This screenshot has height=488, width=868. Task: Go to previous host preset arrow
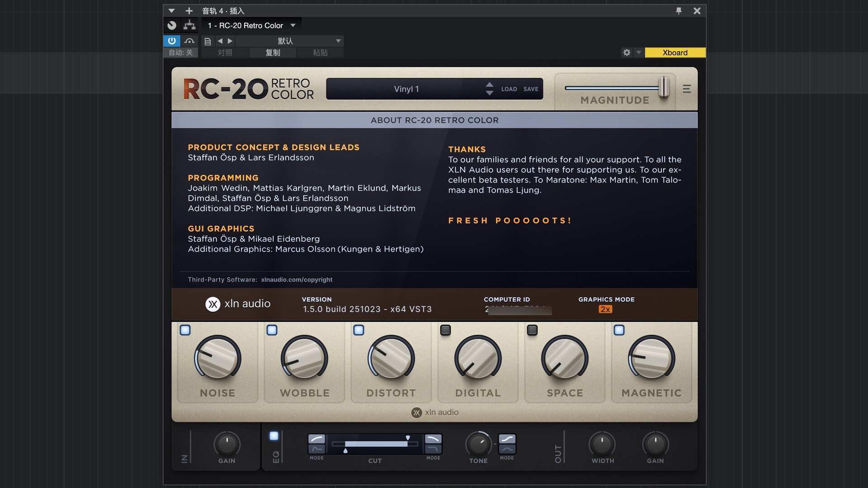pyautogui.click(x=220, y=41)
